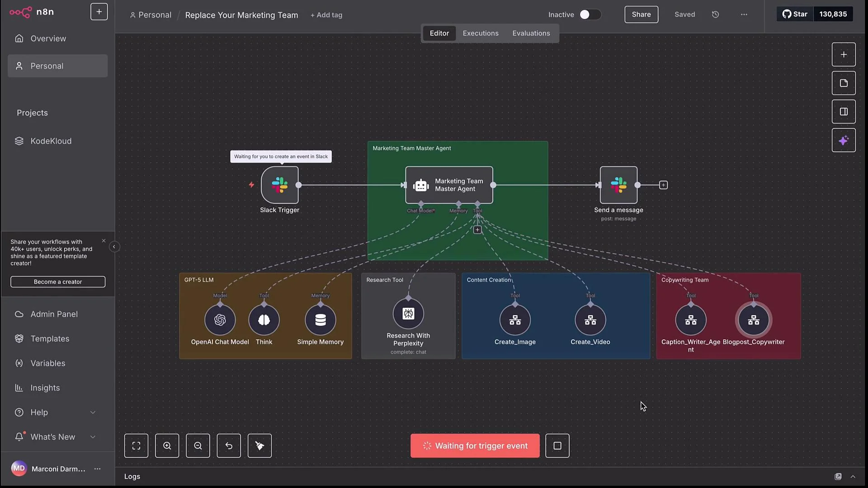The width and height of the screenshot is (868, 488).
Task: Open the Insights page
Action: 57,388
